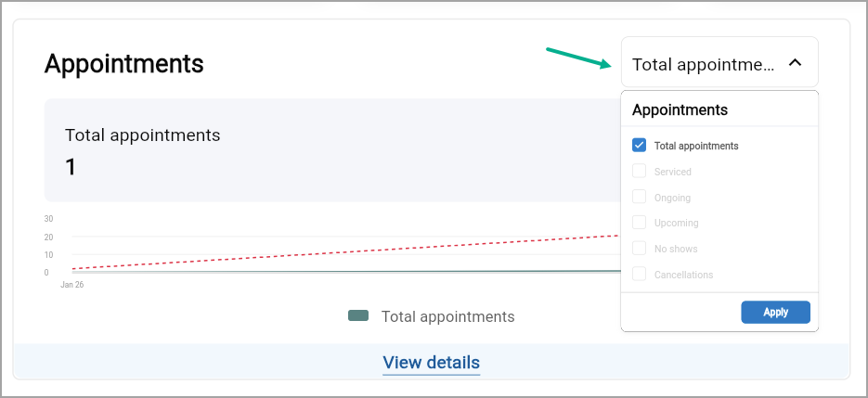Viewport: 868px width, 398px height.
Task: Check the Upcoming option box
Action: (639, 223)
